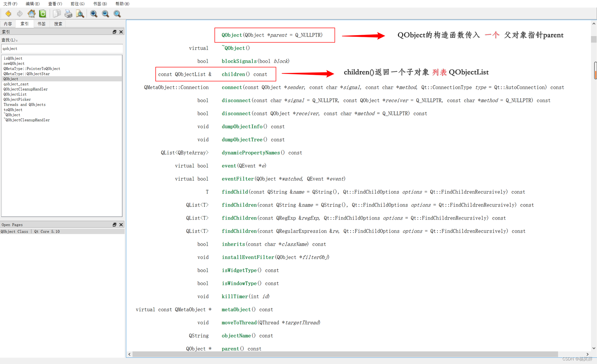Select the QObject Class open page
The image size is (597, 364).
(x=62, y=231)
